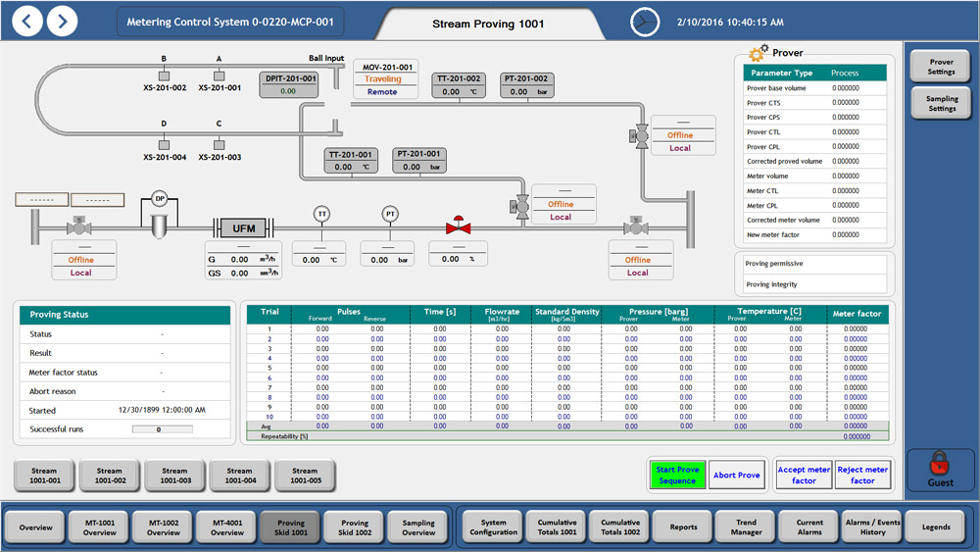980x552 pixels.
Task: Click the prover inlet valve below PT-201-001
Action: tap(520, 206)
